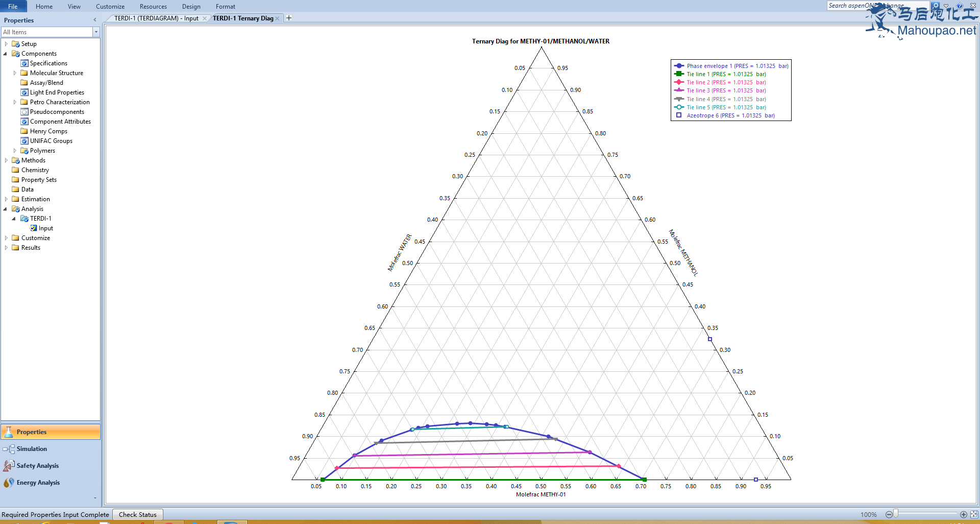This screenshot has height=524, width=980.
Task: Click the search magnifier icon
Action: pos(936,6)
